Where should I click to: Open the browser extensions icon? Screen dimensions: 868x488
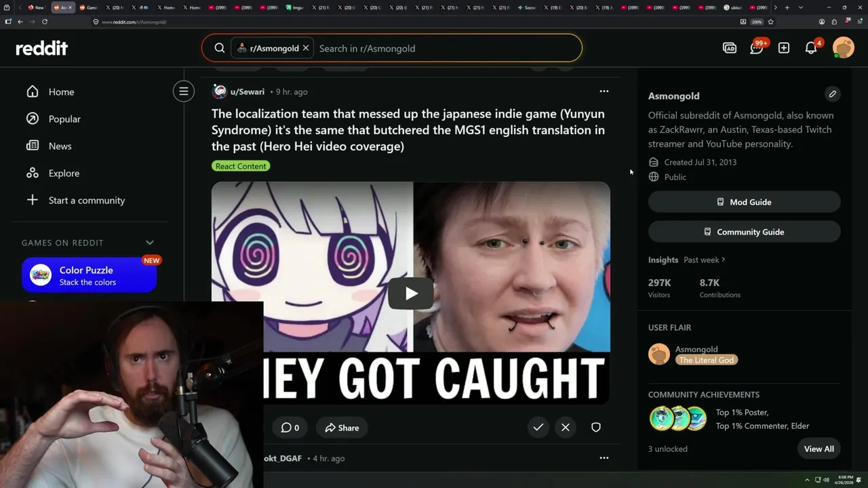(834, 22)
